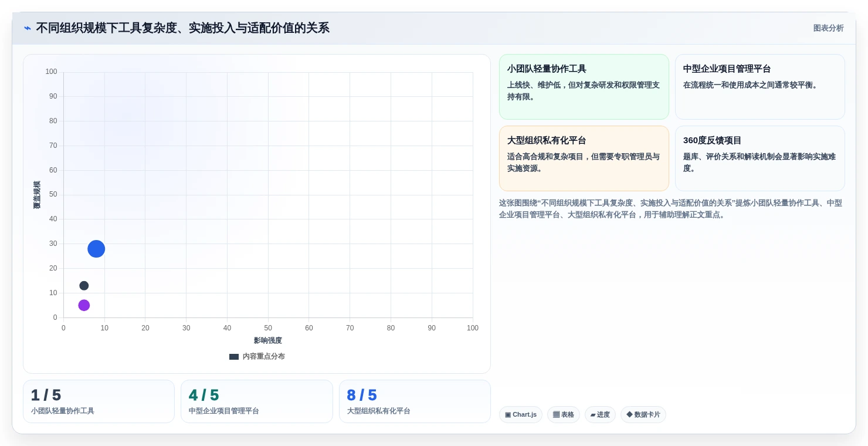Click the 8 / 5 stat value
The width and height of the screenshot is (868, 446).
click(362, 396)
